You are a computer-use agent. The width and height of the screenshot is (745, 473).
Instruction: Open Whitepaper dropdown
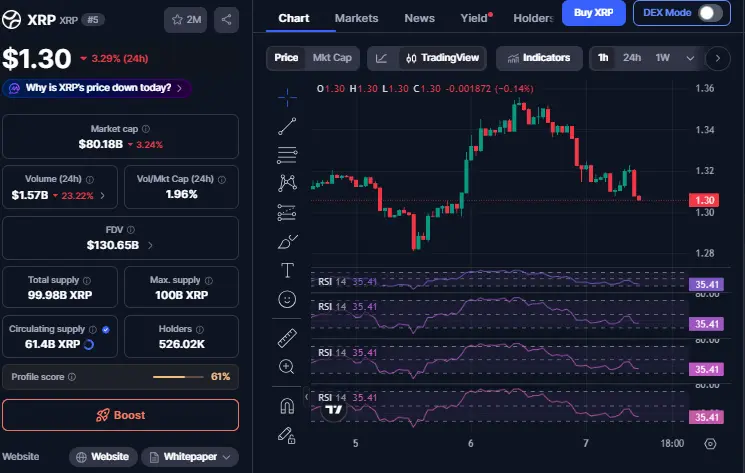pos(190,456)
